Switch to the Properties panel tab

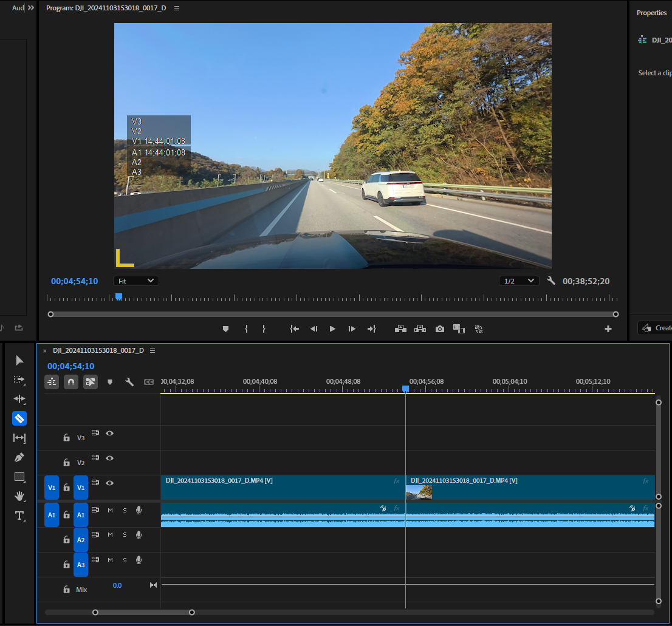tap(651, 13)
